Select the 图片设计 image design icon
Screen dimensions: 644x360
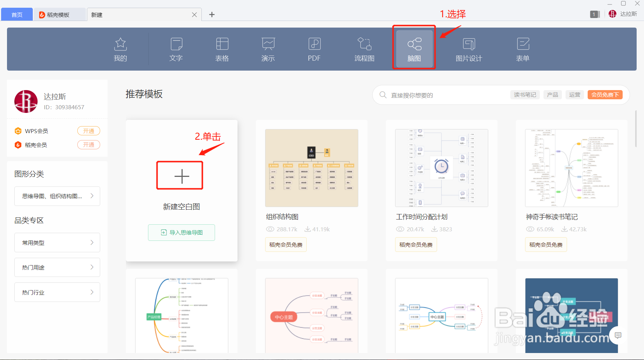[469, 44]
